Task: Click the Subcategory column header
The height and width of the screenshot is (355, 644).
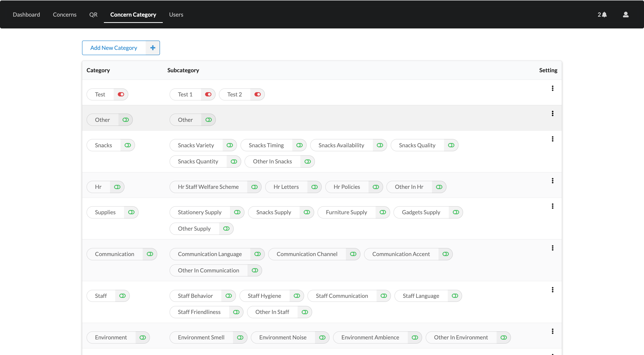Action: pos(183,70)
